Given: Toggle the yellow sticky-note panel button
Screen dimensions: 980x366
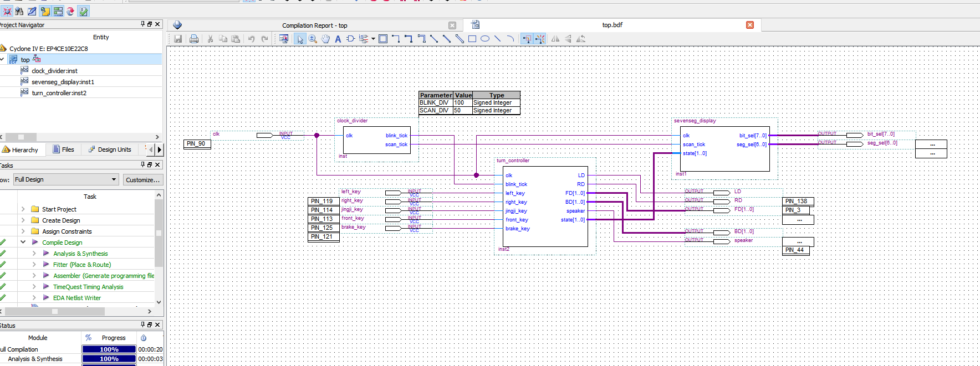Looking at the screenshot, I should pos(45,11).
